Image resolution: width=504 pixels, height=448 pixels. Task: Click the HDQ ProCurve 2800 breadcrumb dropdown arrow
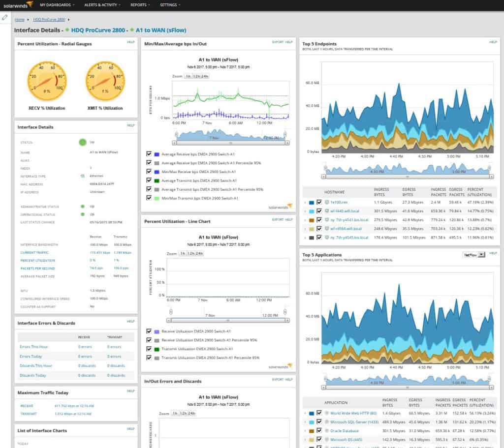click(x=68, y=20)
